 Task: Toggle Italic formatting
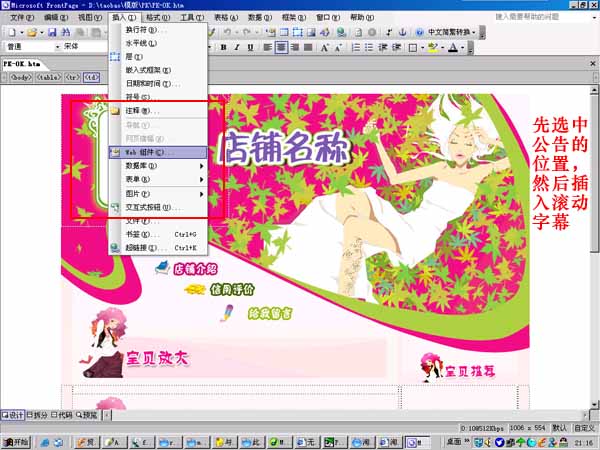click(237, 47)
